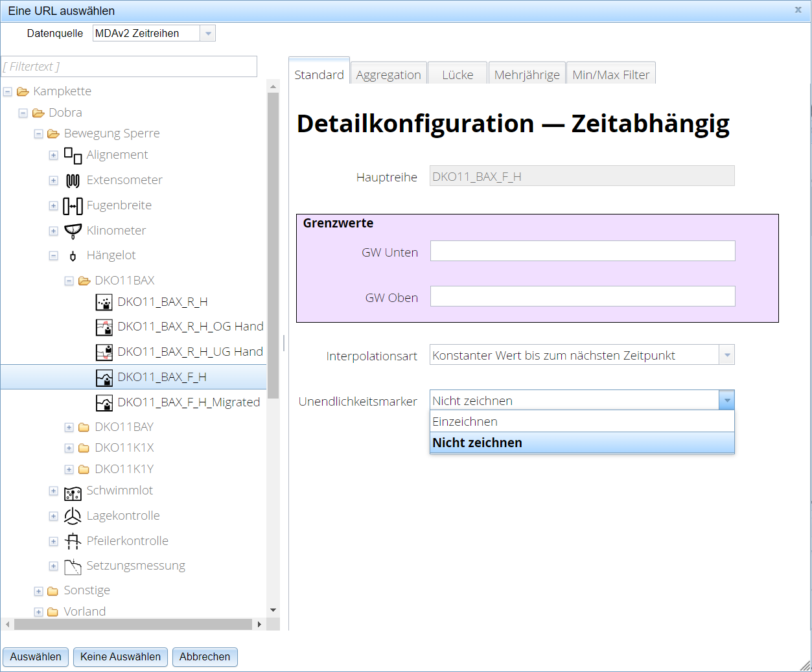
Task: Collapse the Hängelot tree node
Action: (54, 256)
